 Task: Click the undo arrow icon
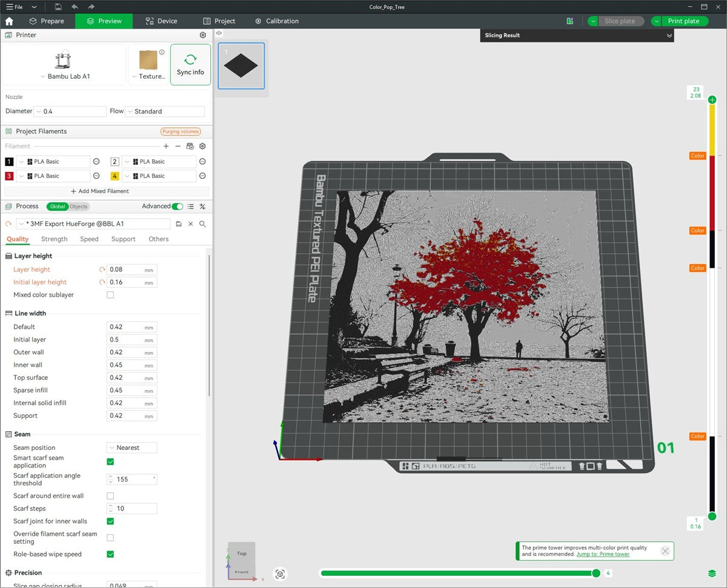(75, 7)
